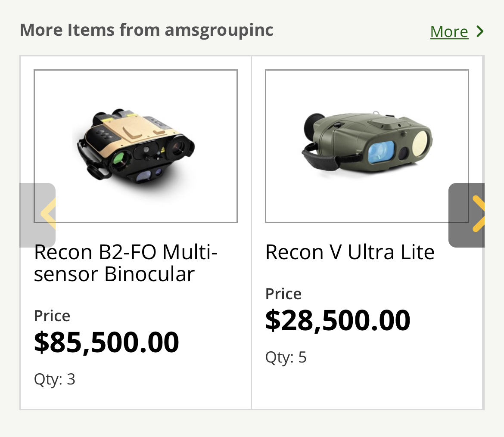Open the More link for amsgroupinc items
This screenshot has width=504, height=437.
[x=449, y=31]
